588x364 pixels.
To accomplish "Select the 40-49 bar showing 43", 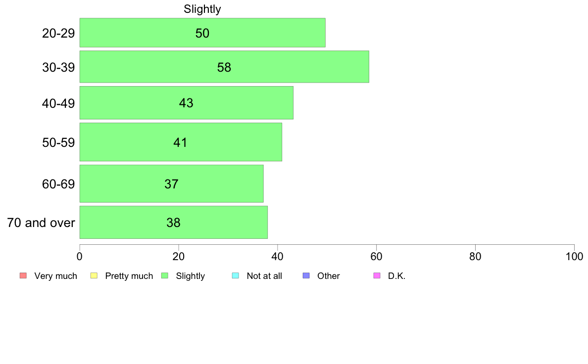I will click(x=187, y=103).
